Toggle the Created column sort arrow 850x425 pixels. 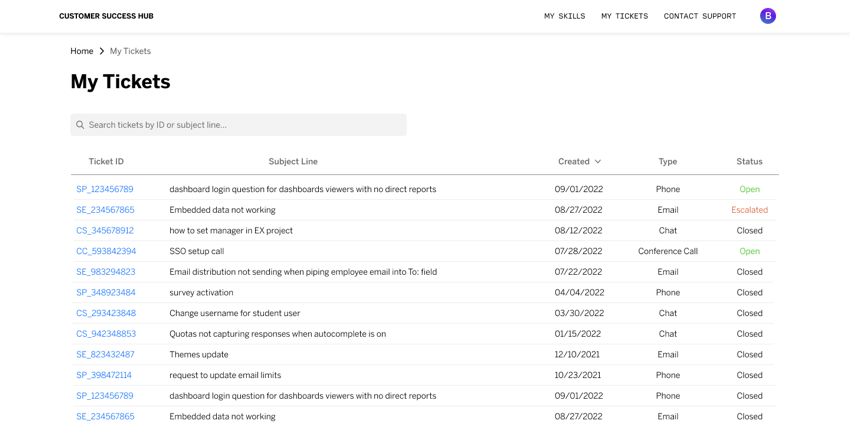coord(597,162)
